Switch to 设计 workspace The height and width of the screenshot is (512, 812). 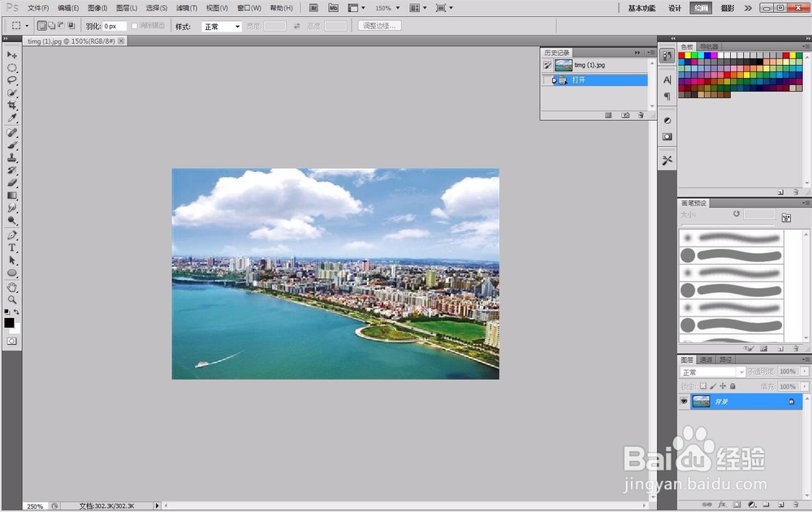click(675, 8)
